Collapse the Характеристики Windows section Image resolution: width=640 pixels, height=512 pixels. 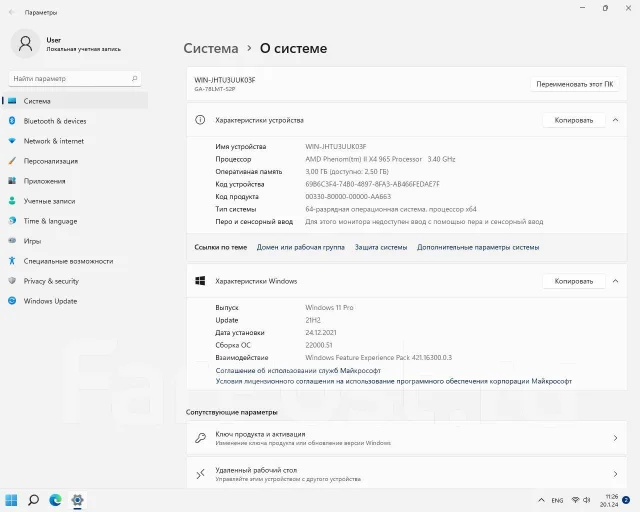pyautogui.click(x=616, y=281)
